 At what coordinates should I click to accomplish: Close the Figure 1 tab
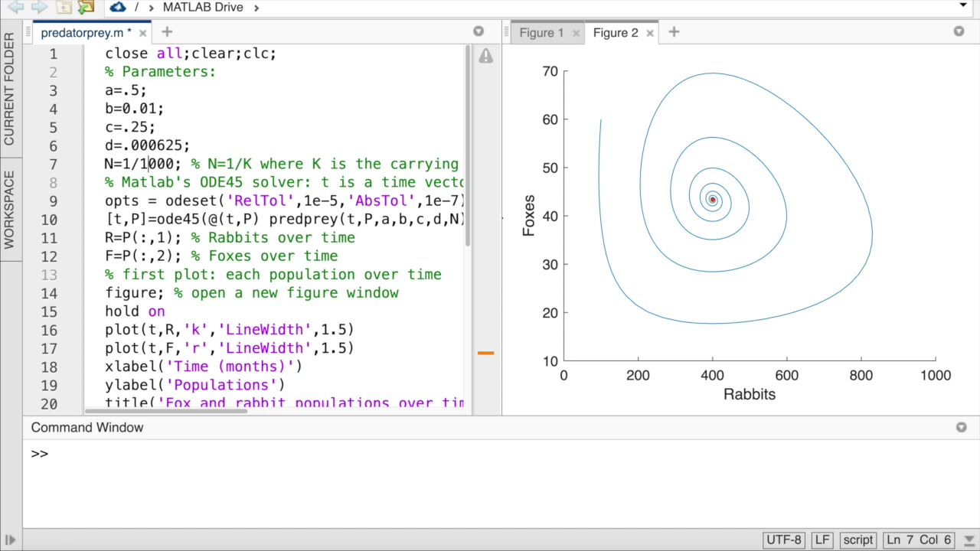click(x=577, y=33)
